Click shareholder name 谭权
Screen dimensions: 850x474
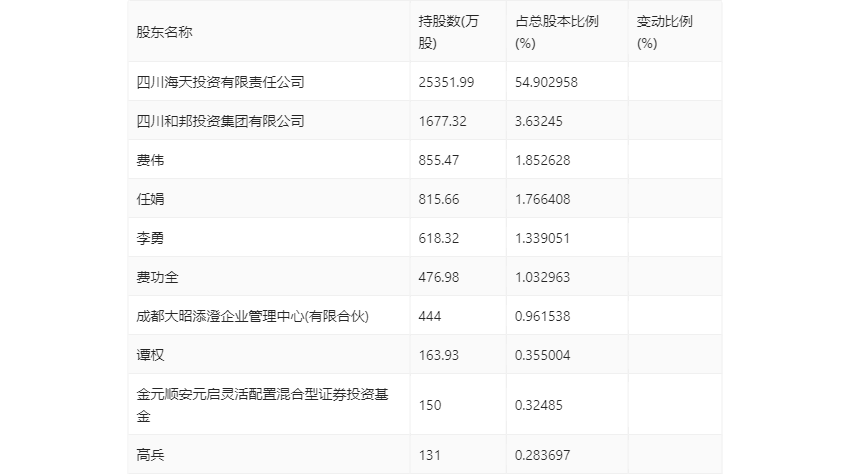[x=150, y=355]
